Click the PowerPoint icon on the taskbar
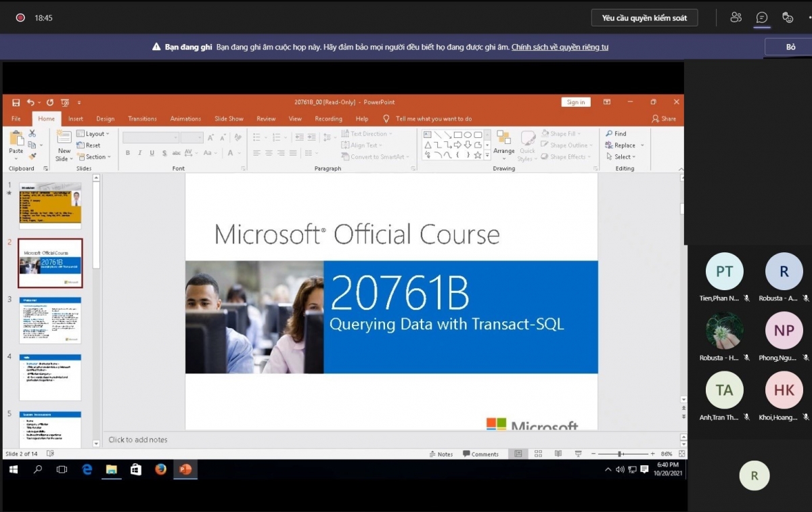 point(185,469)
